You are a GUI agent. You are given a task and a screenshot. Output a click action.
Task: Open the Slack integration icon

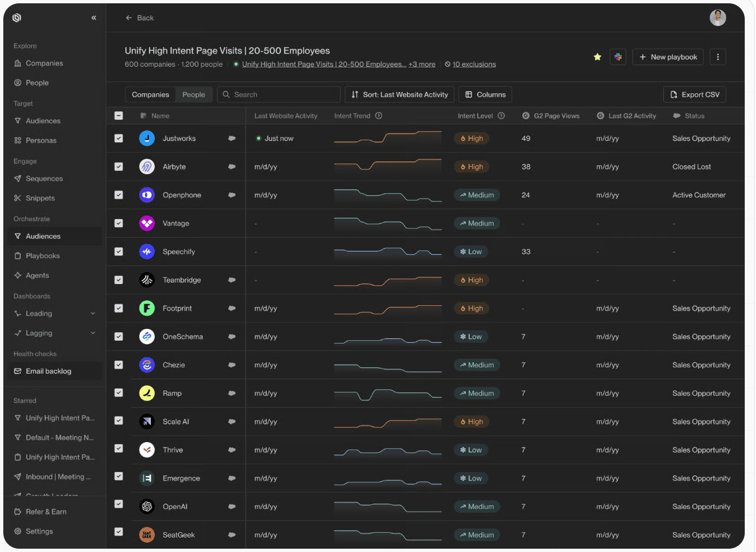pos(618,57)
